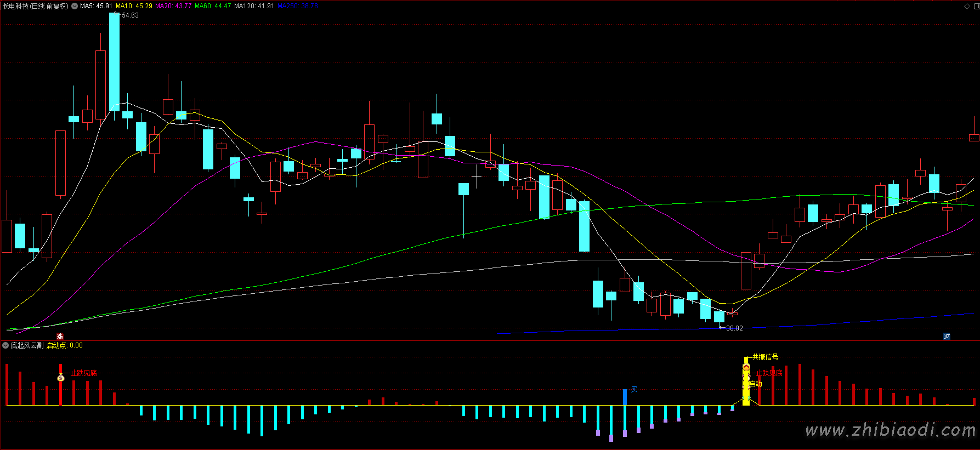Click the blue 买 signal label
This screenshot has width=980, height=450.
click(x=634, y=390)
